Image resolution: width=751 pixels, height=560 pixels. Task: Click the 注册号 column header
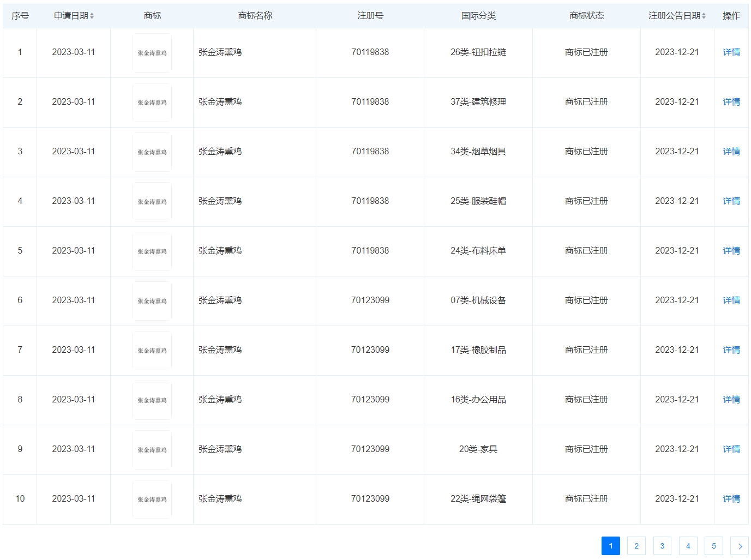click(x=370, y=16)
